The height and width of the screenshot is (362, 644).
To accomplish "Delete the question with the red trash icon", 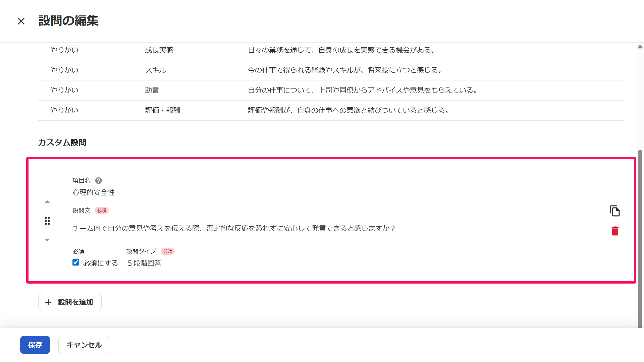I will [x=615, y=231].
